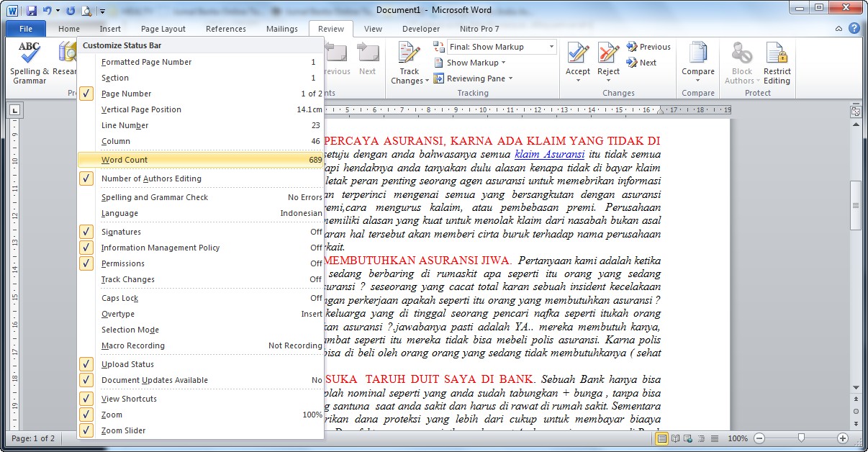Expand the Reviewing Pane dropdown arrow
868x452 pixels.
click(512, 78)
